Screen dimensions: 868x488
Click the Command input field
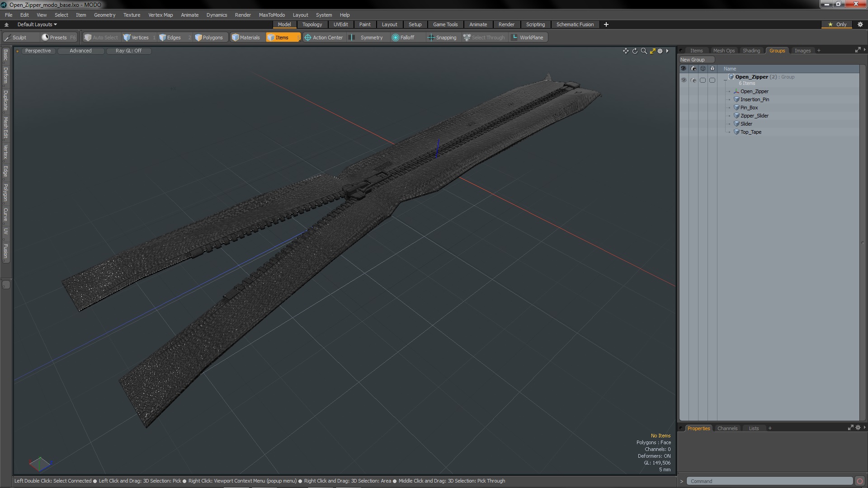[769, 481]
